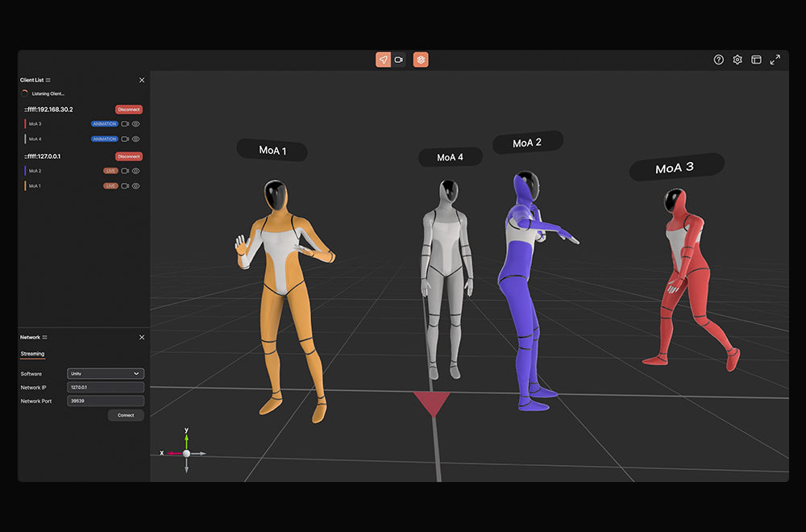This screenshot has height=532, width=806.
Task: Click camera icon for MoA 2
Action: pos(125,171)
